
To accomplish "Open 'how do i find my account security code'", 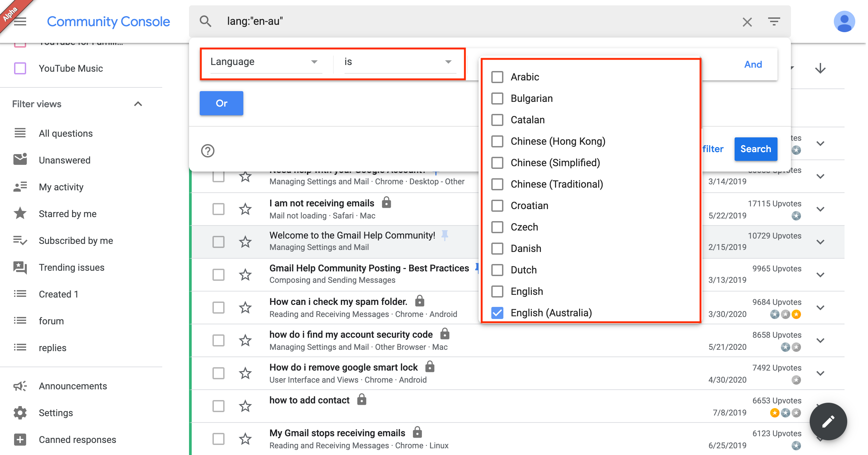I will (x=351, y=334).
